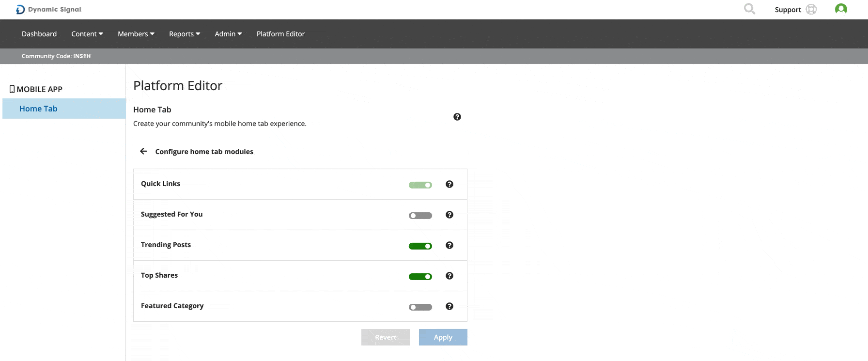Open help icon for Top Shares
This screenshot has height=361, width=868.
pos(449,276)
